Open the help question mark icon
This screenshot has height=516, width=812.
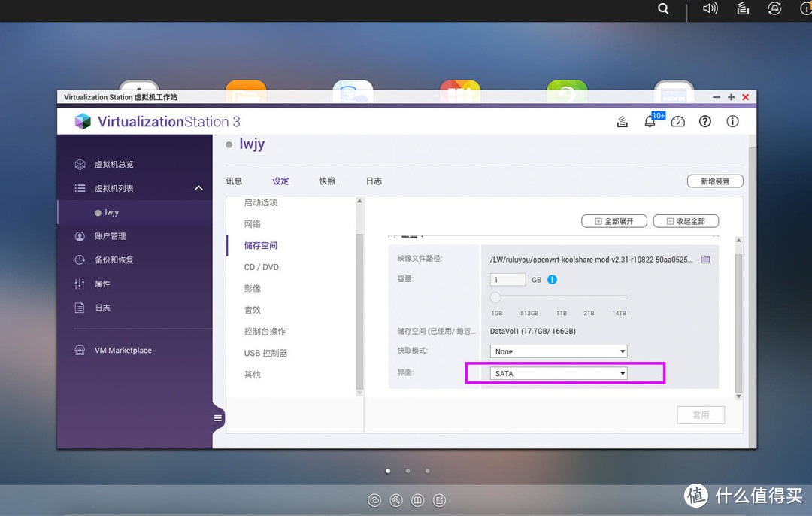pos(704,121)
